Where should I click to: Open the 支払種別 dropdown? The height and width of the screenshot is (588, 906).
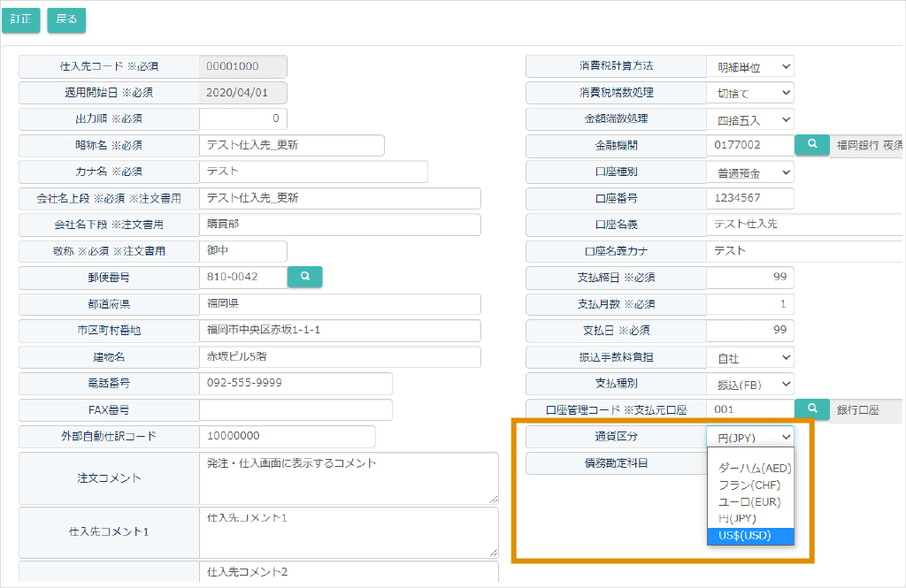(750, 384)
